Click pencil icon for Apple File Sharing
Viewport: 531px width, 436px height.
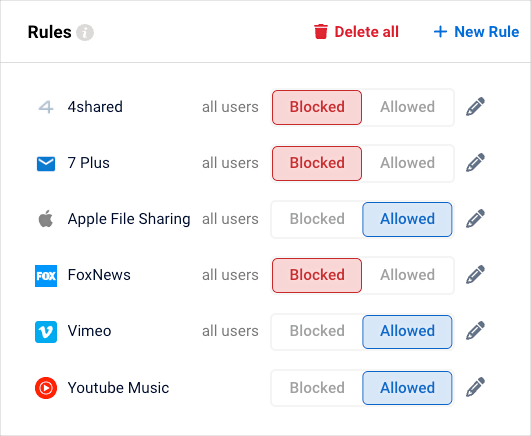pyautogui.click(x=475, y=219)
